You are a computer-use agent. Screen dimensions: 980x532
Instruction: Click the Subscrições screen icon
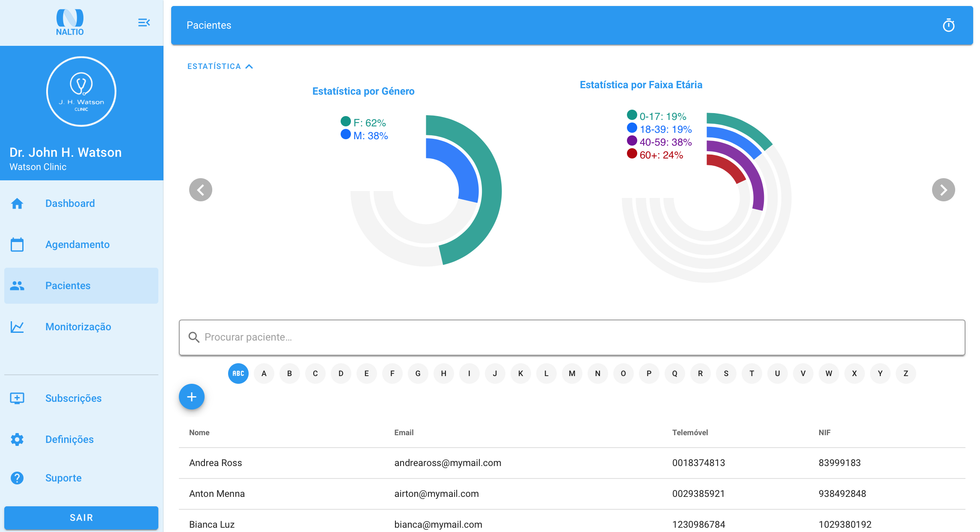pyautogui.click(x=17, y=398)
